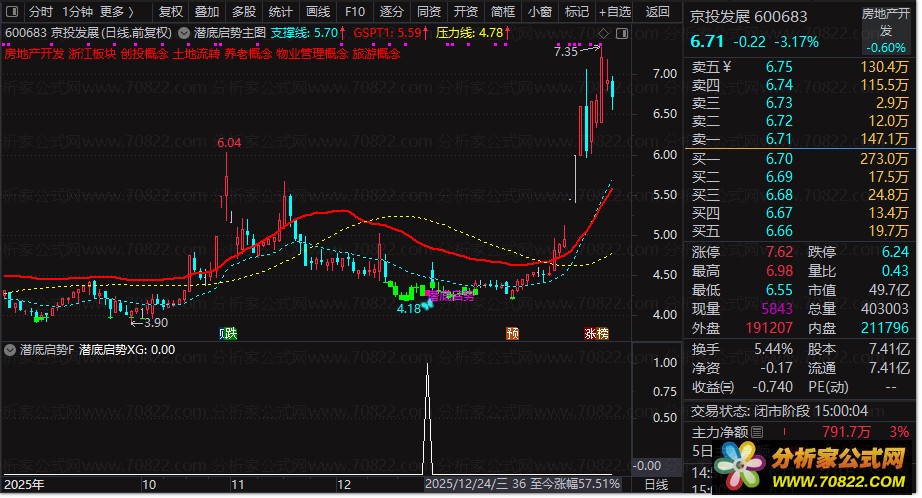The height and width of the screenshot is (498, 922).
Task: Click the PE(动) label
Action: pos(829,387)
